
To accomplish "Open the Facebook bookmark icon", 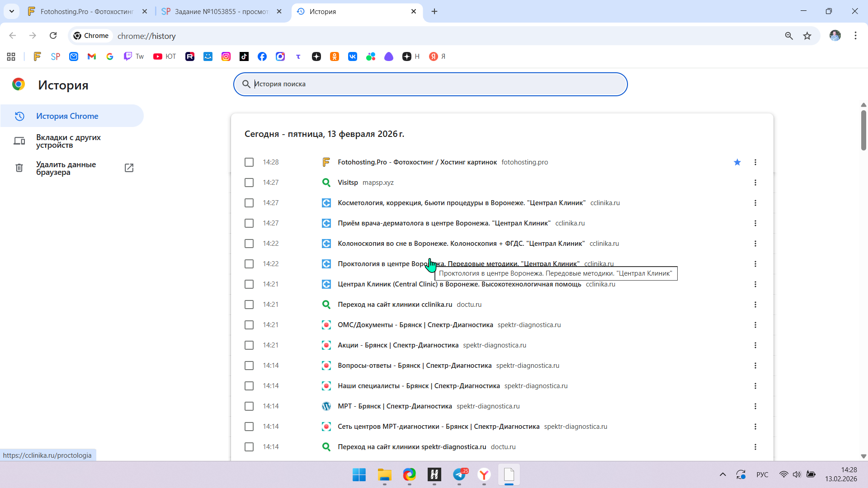I will (x=262, y=56).
